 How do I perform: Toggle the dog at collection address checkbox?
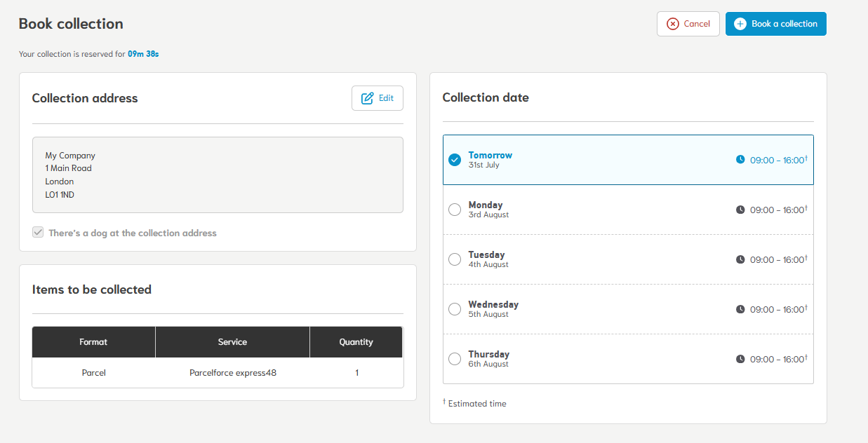[38, 233]
